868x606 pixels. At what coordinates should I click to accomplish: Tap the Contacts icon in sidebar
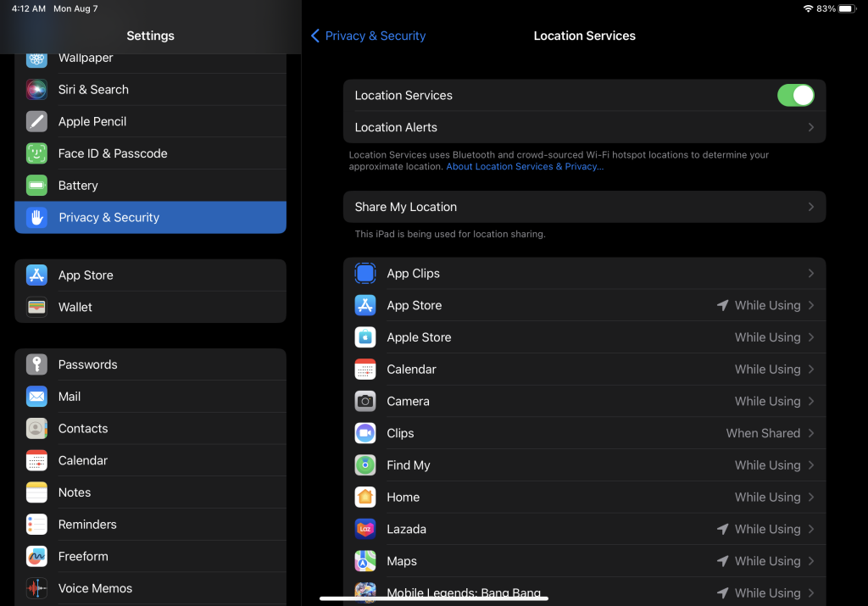(x=36, y=429)
